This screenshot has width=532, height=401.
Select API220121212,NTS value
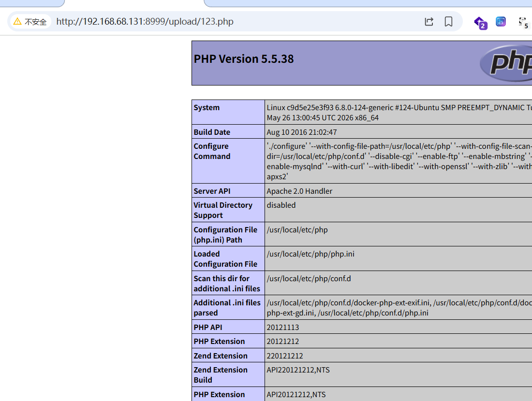pos(298,370)
